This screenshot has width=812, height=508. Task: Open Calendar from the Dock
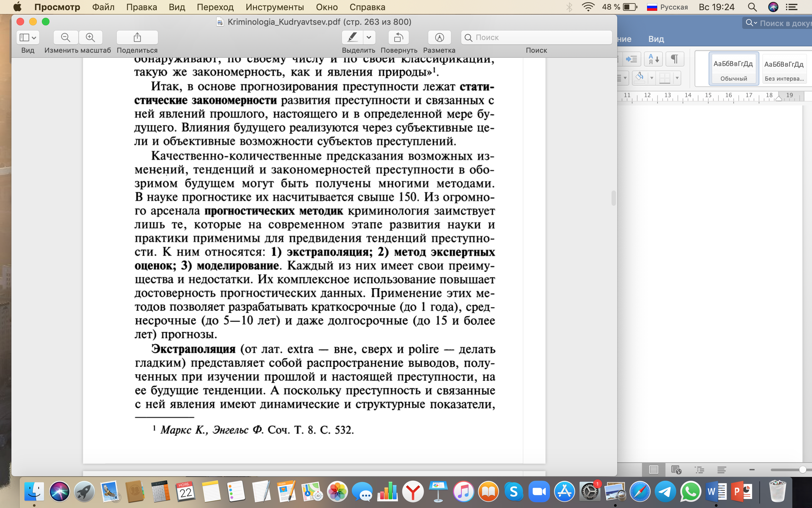coord(186,491)
